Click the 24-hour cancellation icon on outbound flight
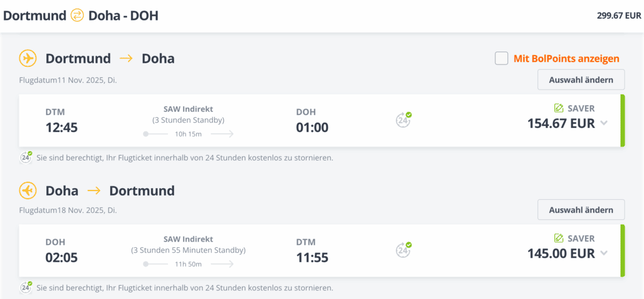644x299 pixels. (403, 120)
